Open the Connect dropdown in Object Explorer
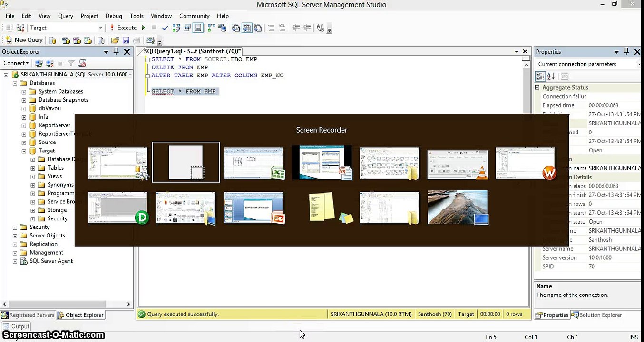 click(x=16, y=63)
